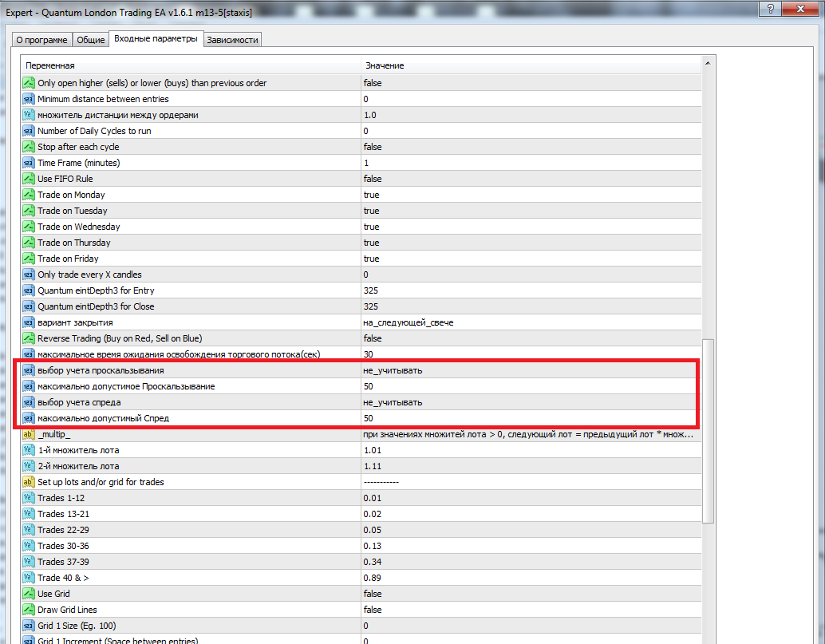825x644 pixels.
Task: Click the 30 value for максимальное время ожидания
Action: [369, 354]
